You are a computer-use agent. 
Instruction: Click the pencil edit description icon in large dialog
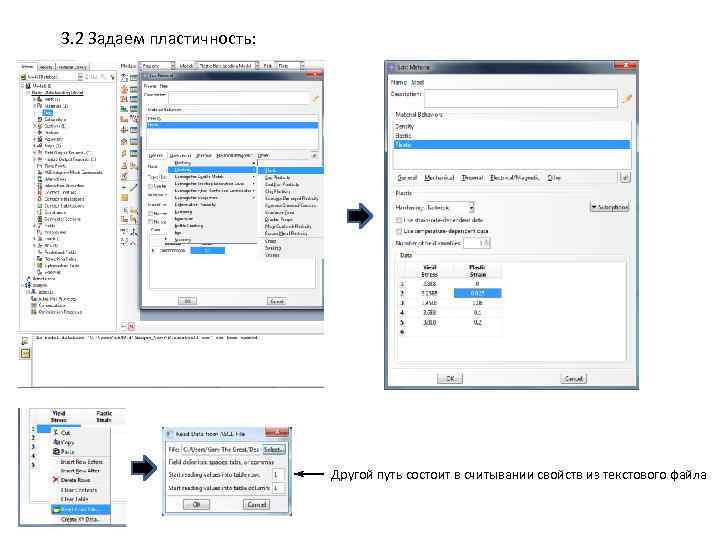[627, 98]
